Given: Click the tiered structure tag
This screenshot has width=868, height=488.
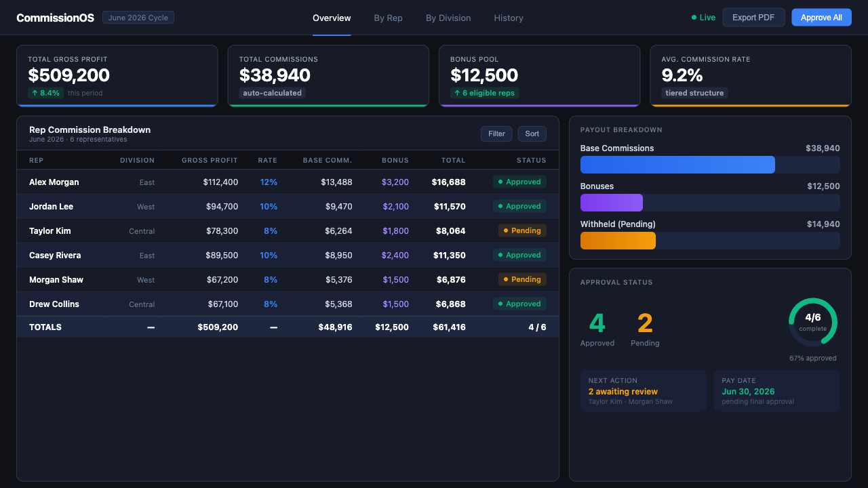Looking at the screenshot, I should click(694, 93).
